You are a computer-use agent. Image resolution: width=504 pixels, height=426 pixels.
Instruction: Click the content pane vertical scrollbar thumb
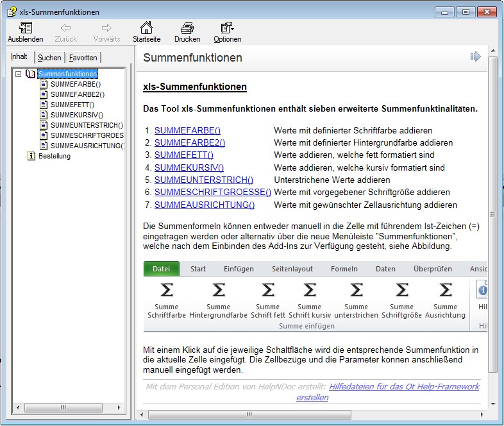(x=492, y=214)
